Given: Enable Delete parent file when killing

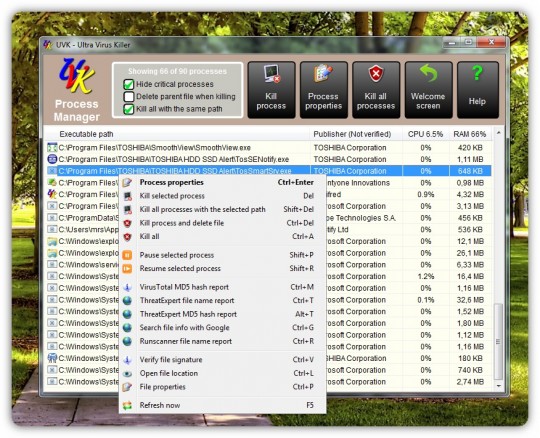Looking at the screenshot, I should point(129,97).
